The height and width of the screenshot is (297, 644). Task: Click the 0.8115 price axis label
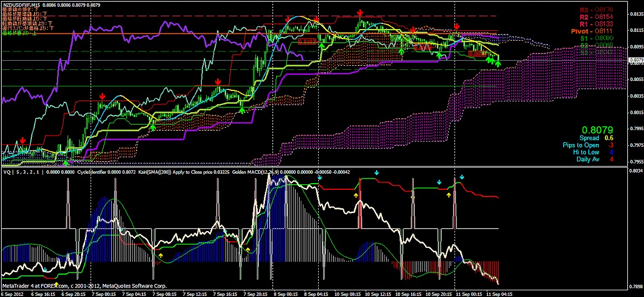tap(636, 30)
